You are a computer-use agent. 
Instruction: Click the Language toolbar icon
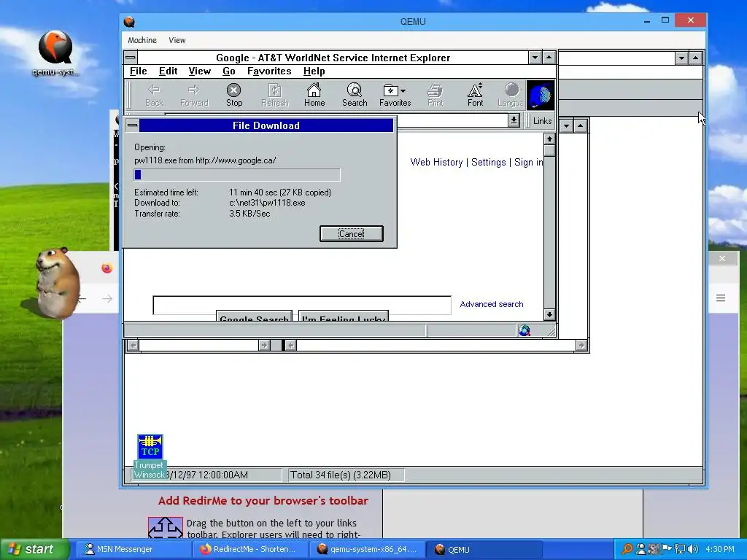(x=510, y=96)
